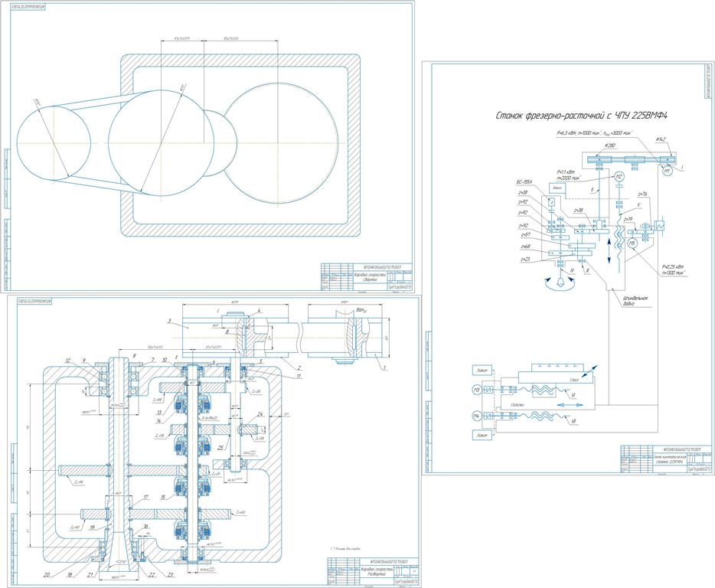Click the M2 motor circle
The image size is (715, 588).
619,177
